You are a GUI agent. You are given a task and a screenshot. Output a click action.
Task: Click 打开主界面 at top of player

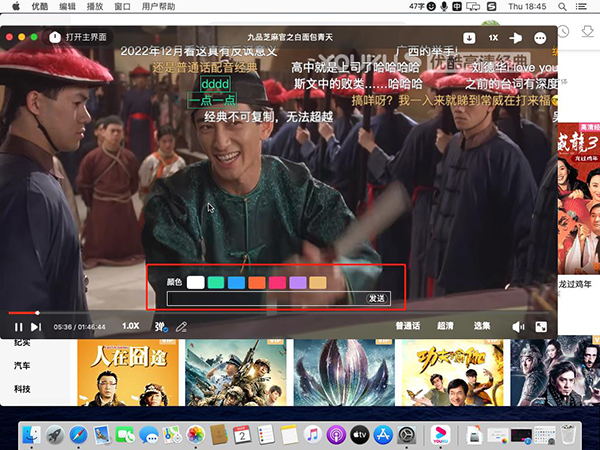(x=86, y=37)
